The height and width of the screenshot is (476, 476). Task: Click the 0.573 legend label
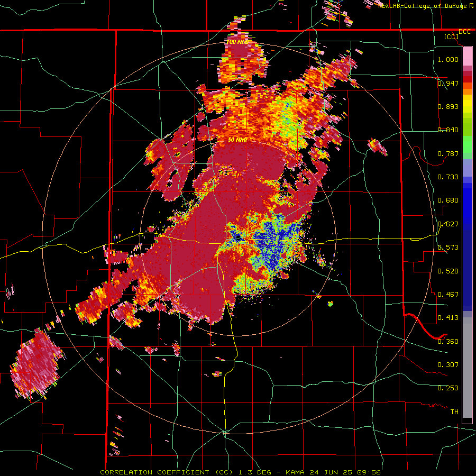448,248
